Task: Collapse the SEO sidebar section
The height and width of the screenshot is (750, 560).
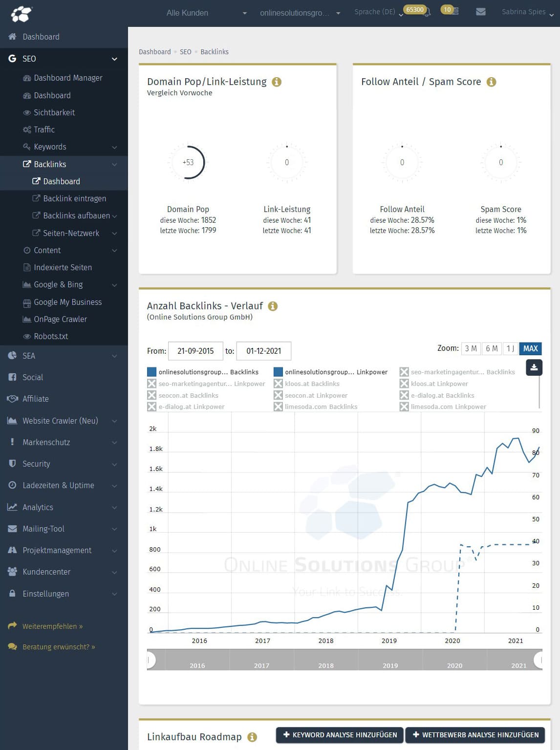Action: tap(114, 59)
